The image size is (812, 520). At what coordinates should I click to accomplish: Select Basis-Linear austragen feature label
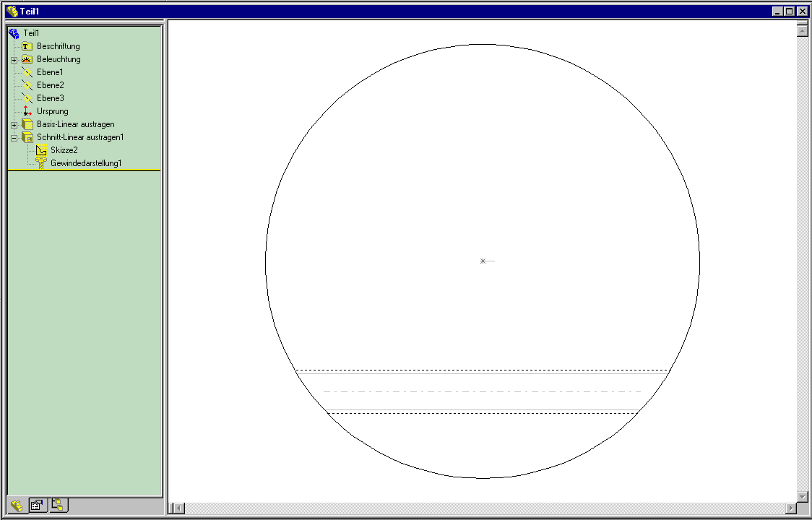click(x=76, y=124)
